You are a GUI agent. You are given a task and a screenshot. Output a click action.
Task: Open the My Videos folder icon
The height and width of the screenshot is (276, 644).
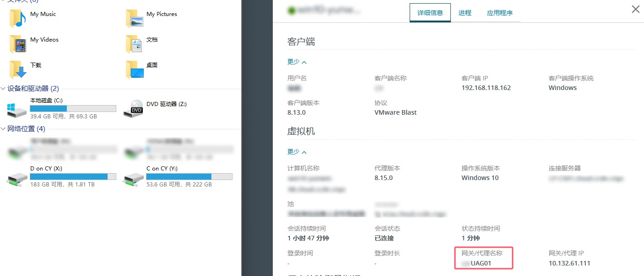pos(17,44)
